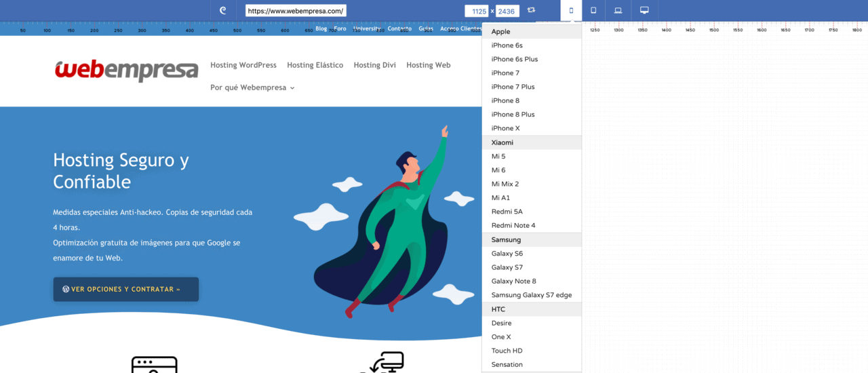
Task: Click the HTC group header
Action: pos(532,309)
